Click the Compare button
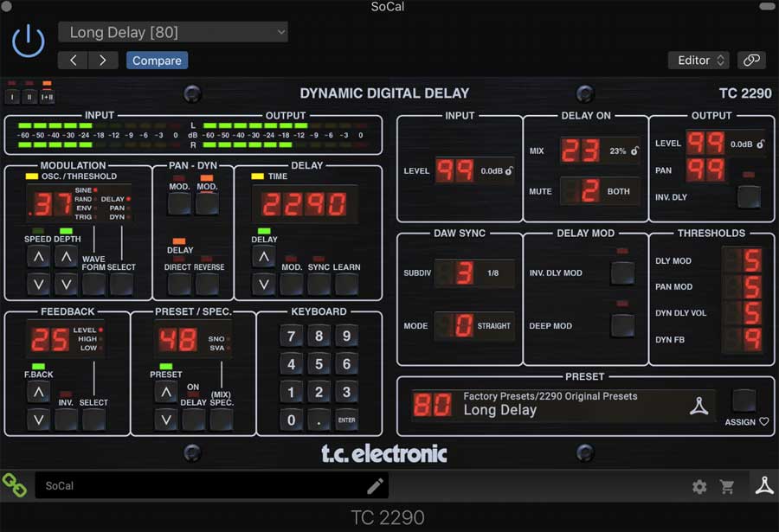779x532 pixels. click(157, 60)
